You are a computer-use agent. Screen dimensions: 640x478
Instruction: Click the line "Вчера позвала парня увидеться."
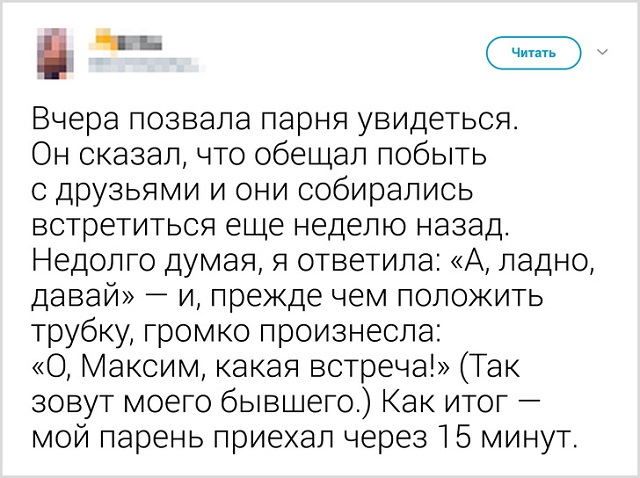(x=277, y=124)
